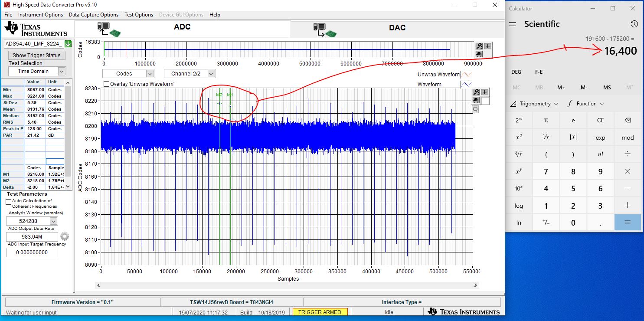Open Calculator history
The height and width of the screenshot is (321, 644).
[x=634, y=24]
